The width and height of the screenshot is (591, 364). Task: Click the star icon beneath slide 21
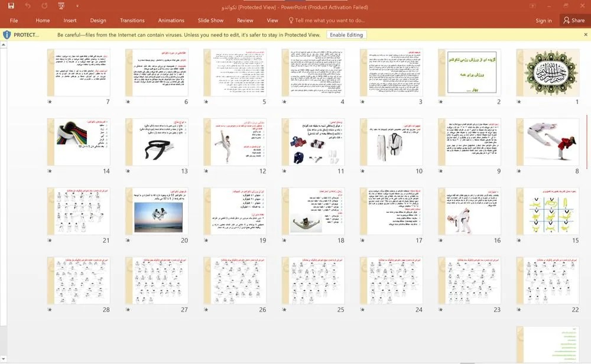(50, 240)
